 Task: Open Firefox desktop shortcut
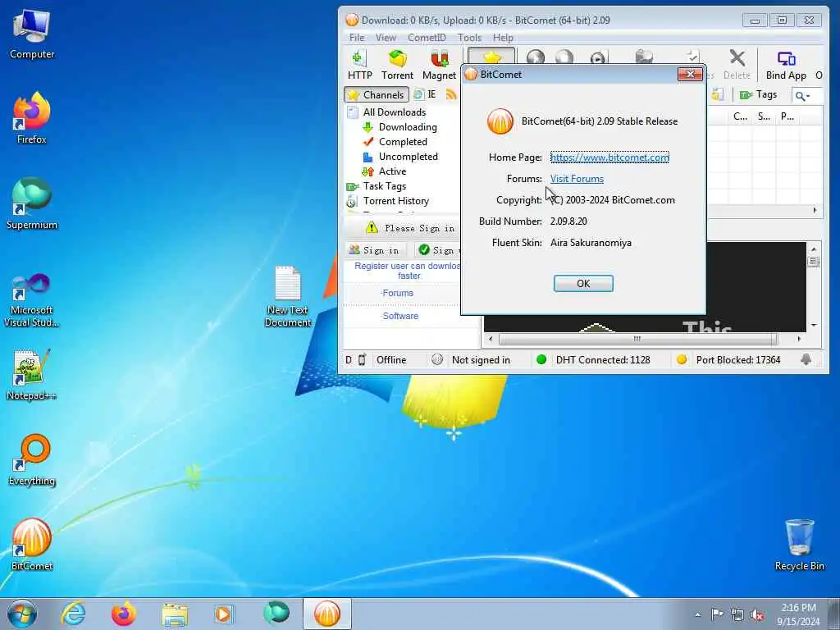32,118
